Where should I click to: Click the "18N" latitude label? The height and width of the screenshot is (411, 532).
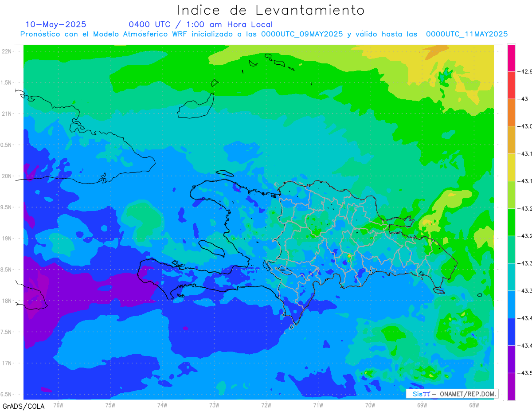point(6,301)
